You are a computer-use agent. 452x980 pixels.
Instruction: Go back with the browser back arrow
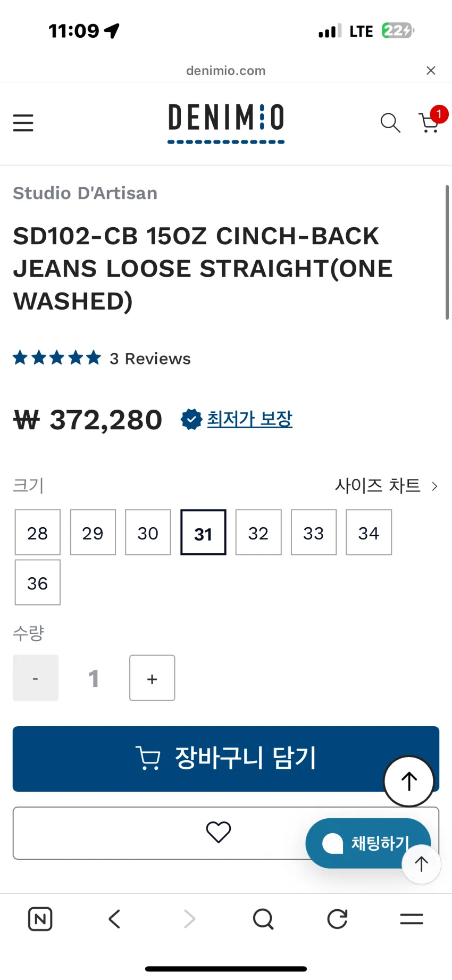pyautogui.click(x=114, y=919)
